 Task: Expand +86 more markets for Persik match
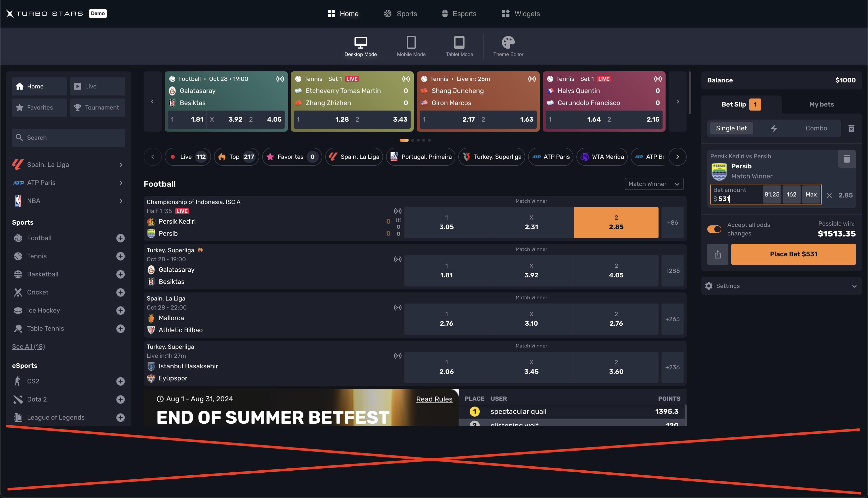tap(672, 222)
